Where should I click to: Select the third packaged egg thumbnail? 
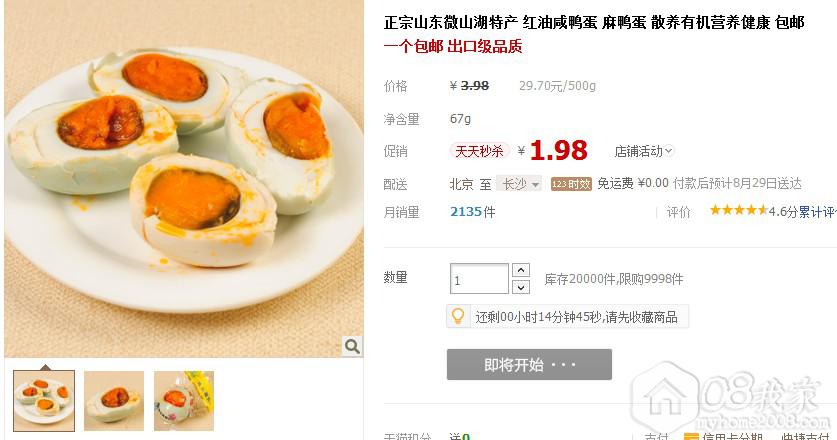pyautogui.click(x=184, y=400)
